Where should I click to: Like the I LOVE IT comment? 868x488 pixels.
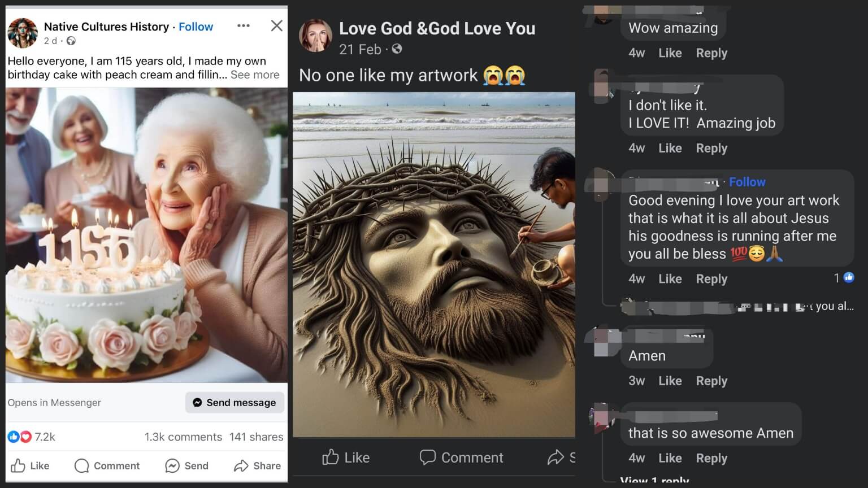tap(670, 147)
